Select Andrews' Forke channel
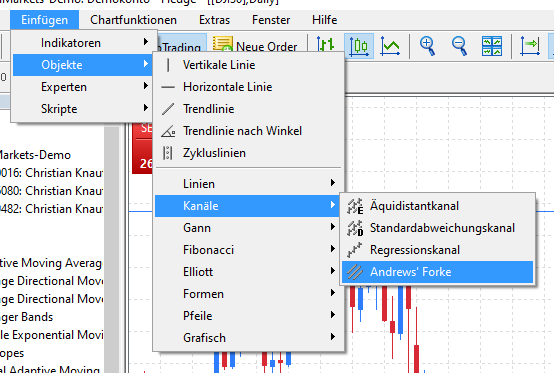The width and height of the screenshot is (554, 373). 437,272
